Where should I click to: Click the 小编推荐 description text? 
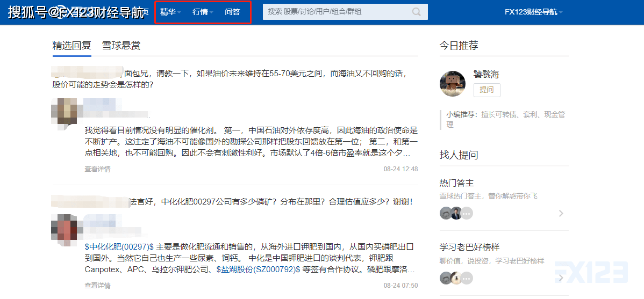(506, 119)
